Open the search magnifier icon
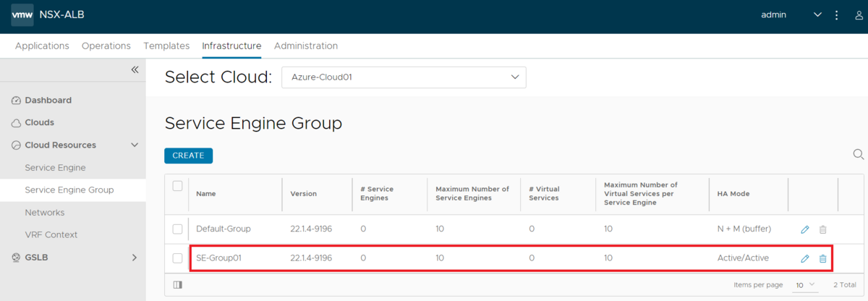This screenshot has height=301, width=868. click(859, 154)
